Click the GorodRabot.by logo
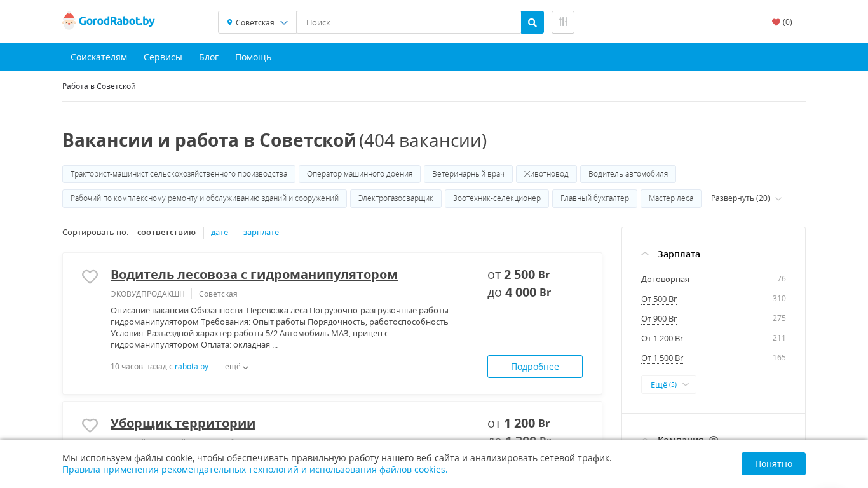 click(109, 22)
